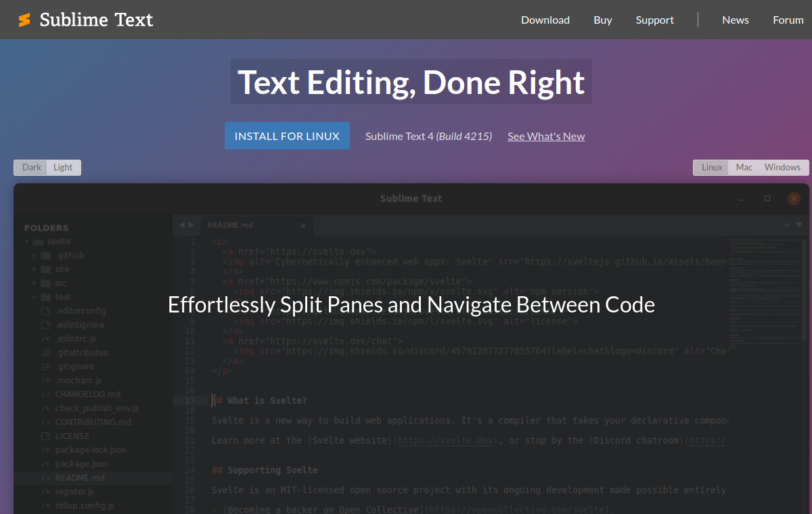Viewport: 812px width, 514px height.
Task: Open LICENSE in the sidebar
Action: coord(72,436)
